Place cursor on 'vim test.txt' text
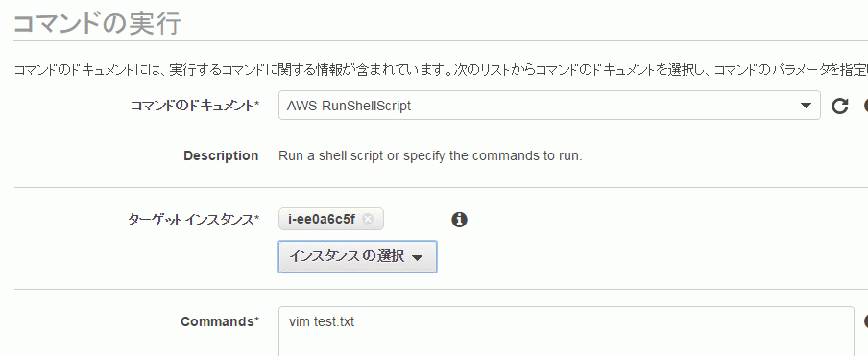The width and height of the screenshot is (868, 356). coord(321,321)
